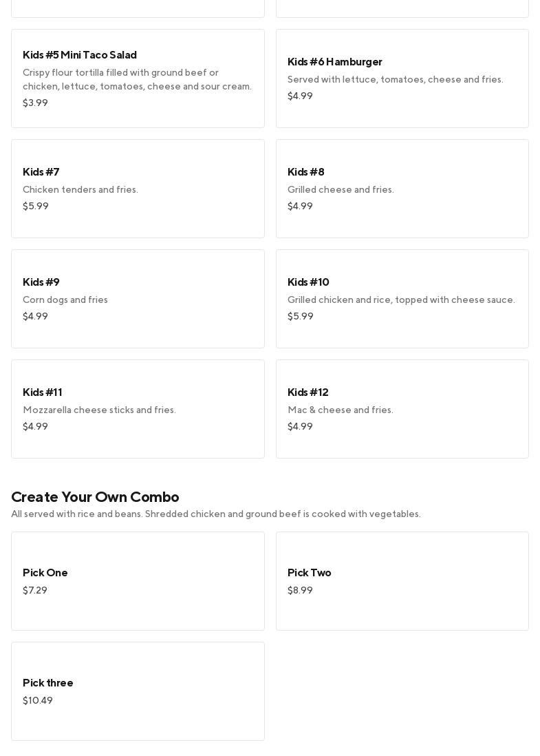
Task: Click the Kids #10 item title
Action: pos(308,282)
